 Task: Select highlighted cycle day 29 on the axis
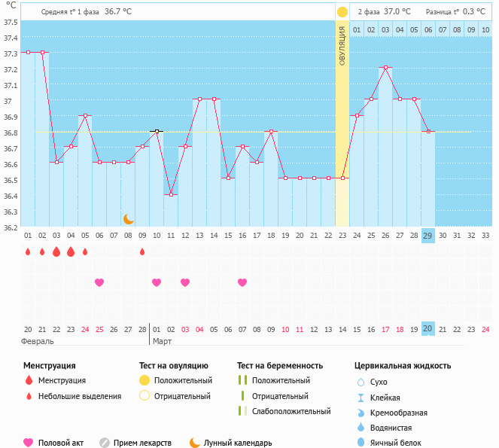[x=428, y=236]
